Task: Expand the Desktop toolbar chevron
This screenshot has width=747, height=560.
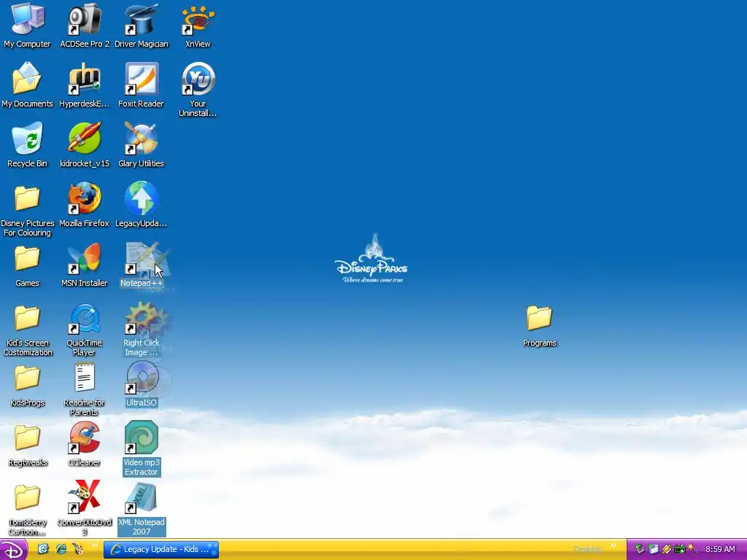Action: coord(613,545)
